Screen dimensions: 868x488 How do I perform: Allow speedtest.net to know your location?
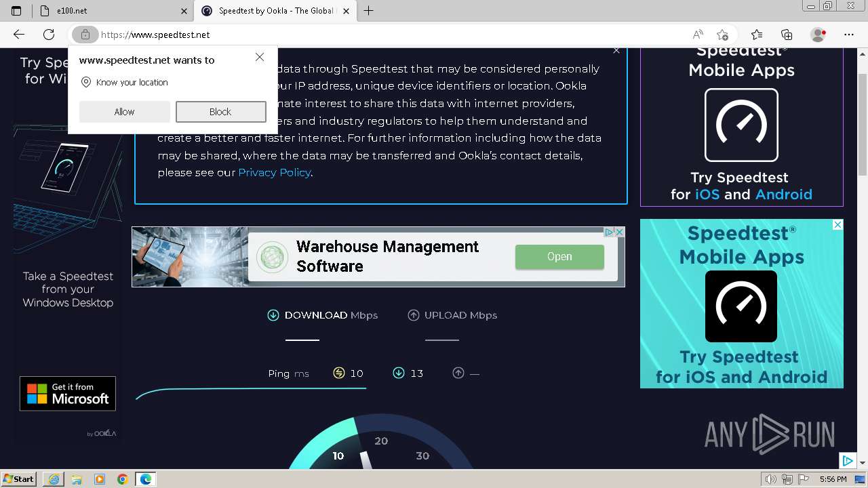tap(124, 112)
